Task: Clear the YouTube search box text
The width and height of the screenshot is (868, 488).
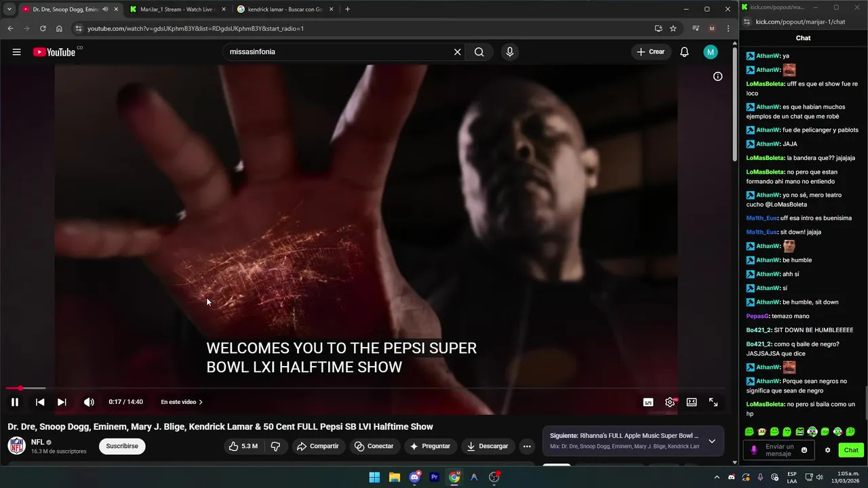Action: pyautogui.click(x=457, y=52)
